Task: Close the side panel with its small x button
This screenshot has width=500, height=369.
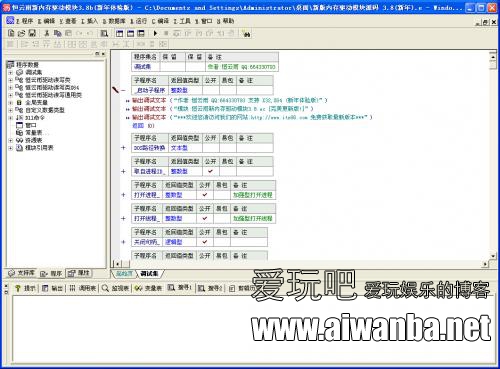Action: coord(103,54)
